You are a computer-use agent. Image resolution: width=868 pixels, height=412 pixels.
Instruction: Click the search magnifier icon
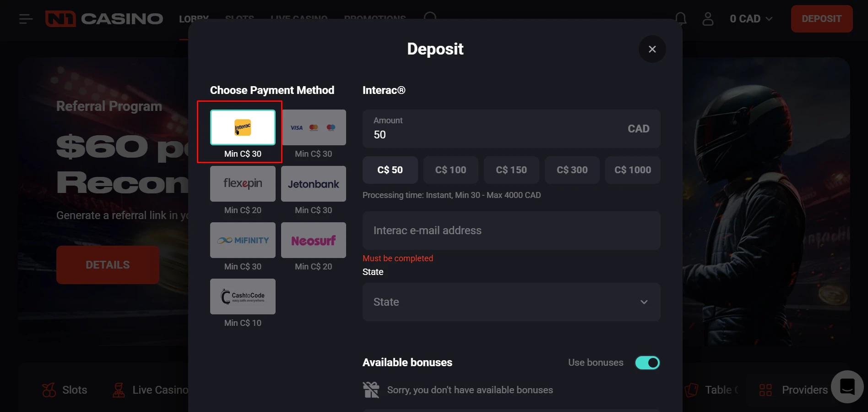tap(430, 17)
